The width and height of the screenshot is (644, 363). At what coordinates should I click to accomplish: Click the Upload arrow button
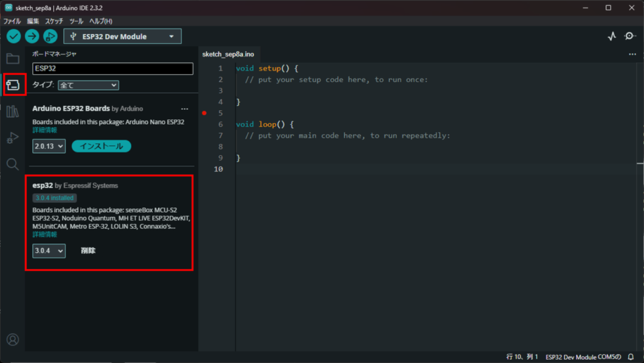32,37
